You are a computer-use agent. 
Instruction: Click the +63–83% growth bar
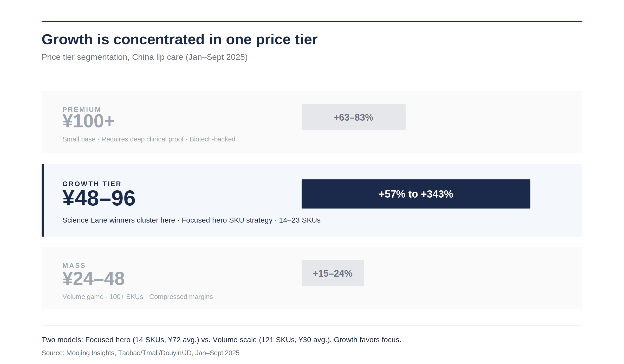tap(353, 117)
